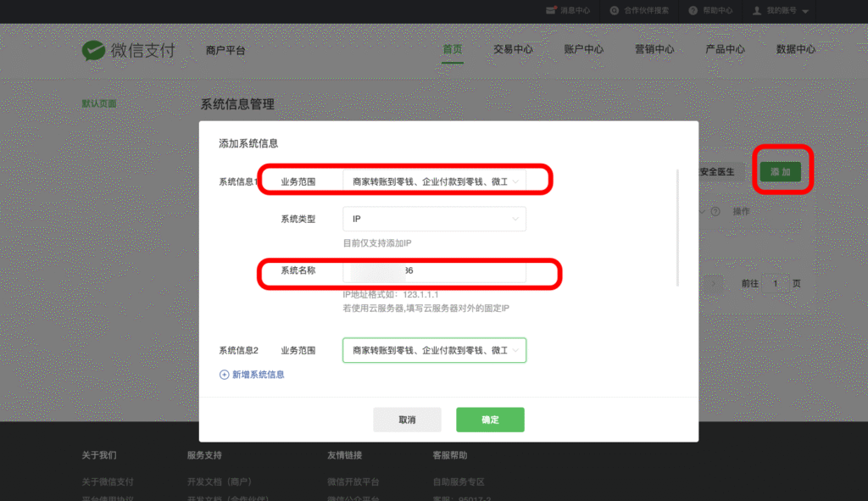The width and height of the screenshot is (868, 501).
Task: Open the 业务范围 dropdown for 系统信息1
Action: [434, 180]
